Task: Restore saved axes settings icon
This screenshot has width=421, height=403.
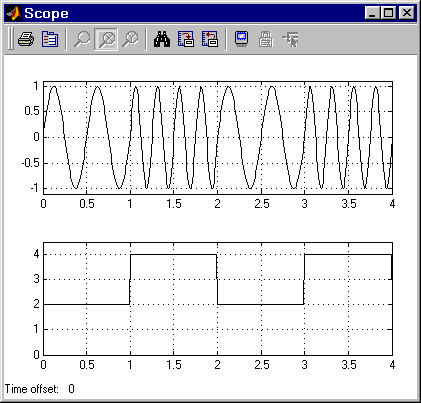Action: click(210, 39)
